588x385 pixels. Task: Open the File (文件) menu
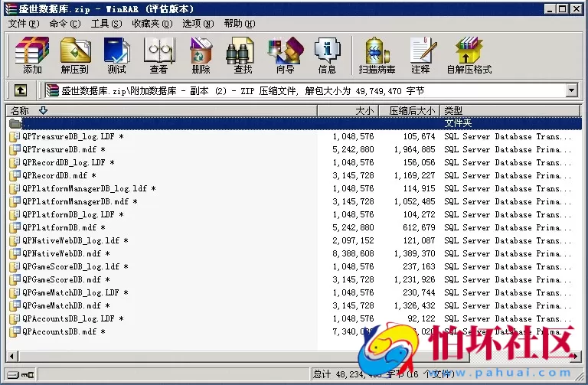tap(24, 24)
